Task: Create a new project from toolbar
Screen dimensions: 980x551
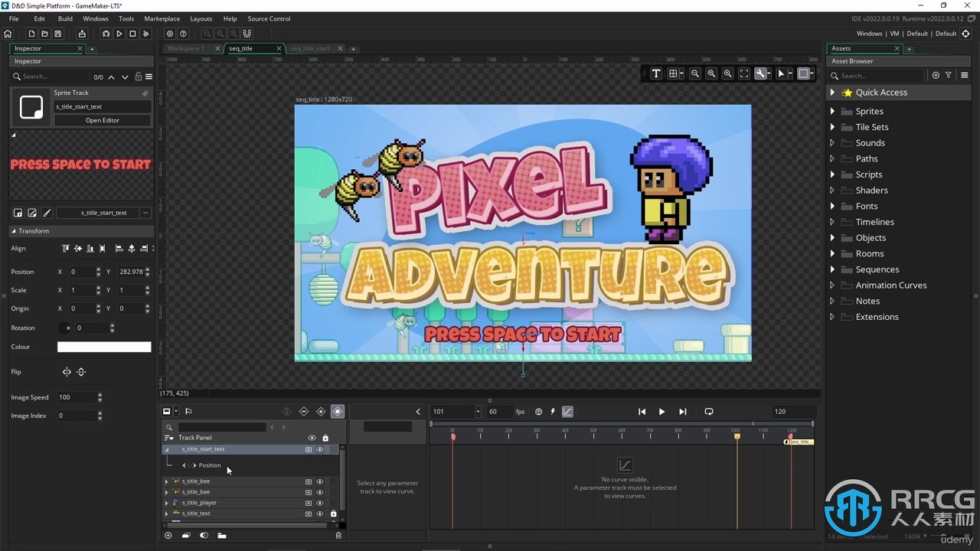Action: coord(31,34)
